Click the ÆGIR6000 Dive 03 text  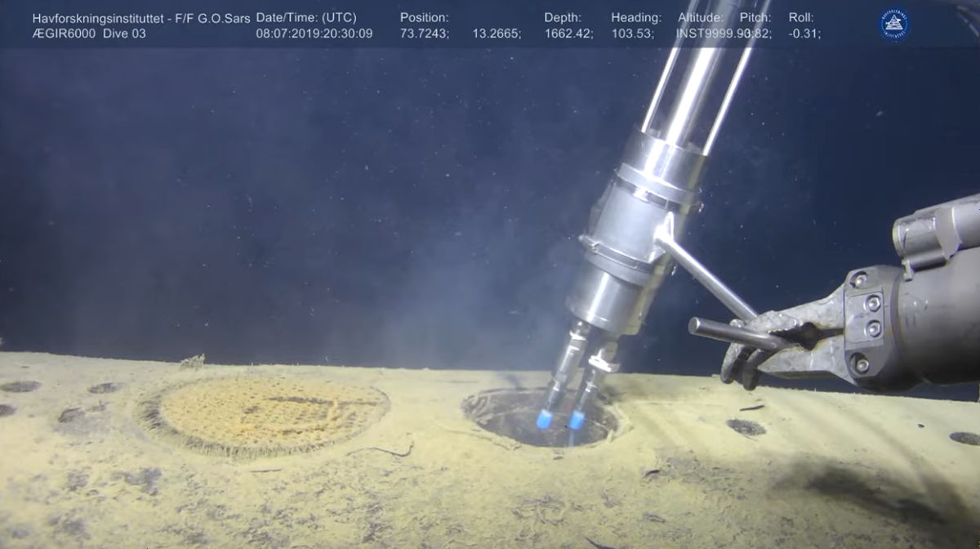pyautogui.click(x=88, y=33)
